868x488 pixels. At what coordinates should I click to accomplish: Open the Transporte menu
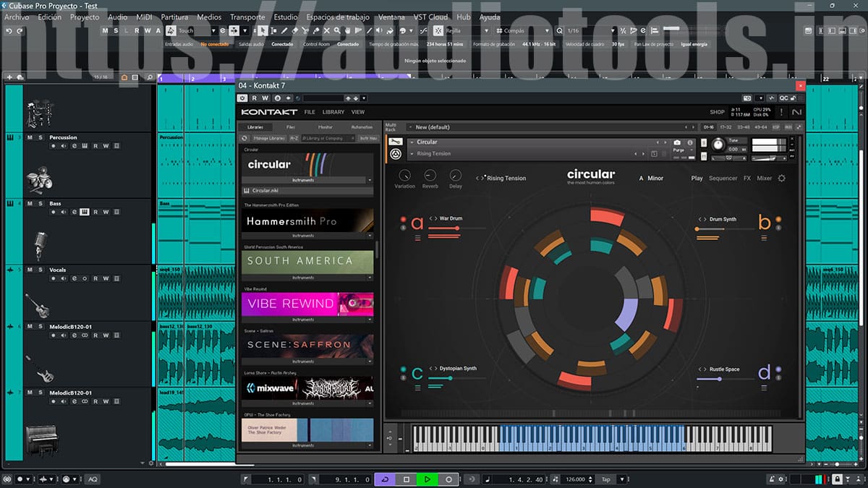pyautogui.click(x=247, y=17)
